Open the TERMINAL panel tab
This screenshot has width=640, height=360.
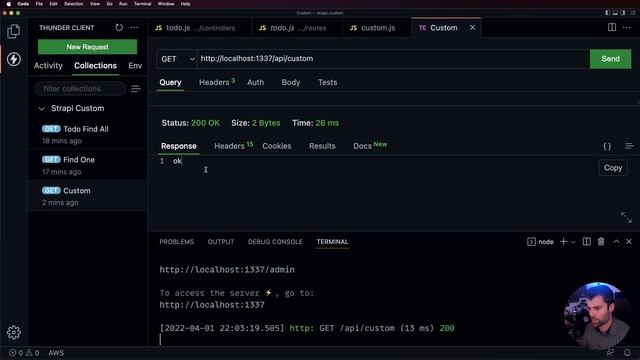332,242
